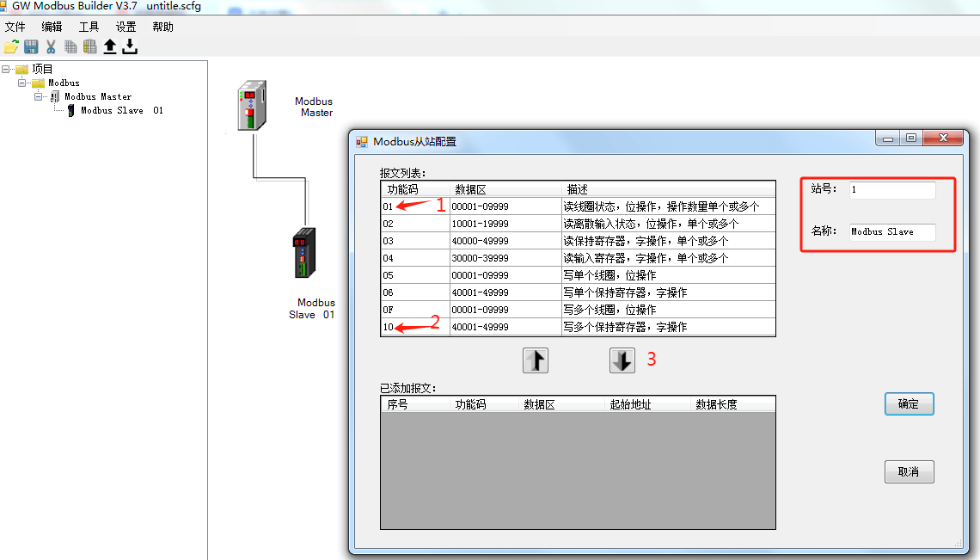980x560 pixels.
Task: Open the 设置 menu
Action: point(126,27)
